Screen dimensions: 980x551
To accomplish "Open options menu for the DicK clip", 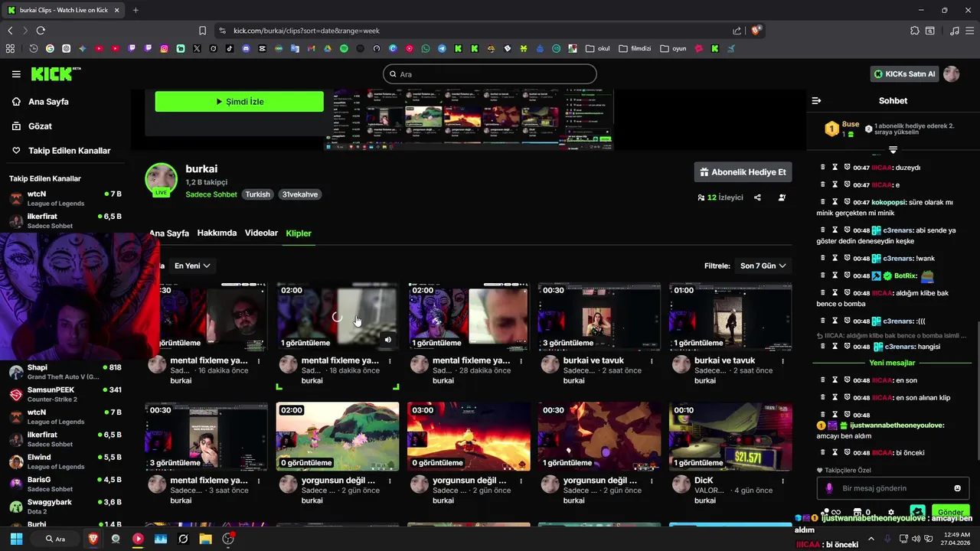I will coord(782,481).
